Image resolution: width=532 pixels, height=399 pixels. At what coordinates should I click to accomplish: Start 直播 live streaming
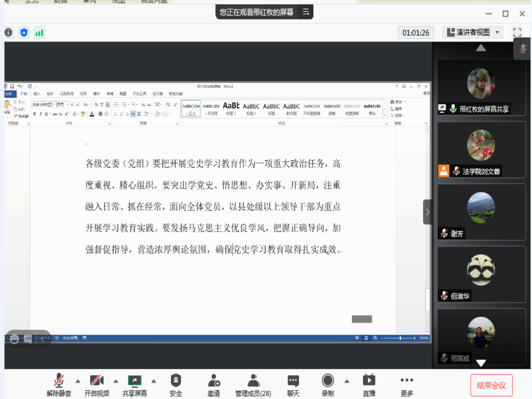tap(369, 385)
